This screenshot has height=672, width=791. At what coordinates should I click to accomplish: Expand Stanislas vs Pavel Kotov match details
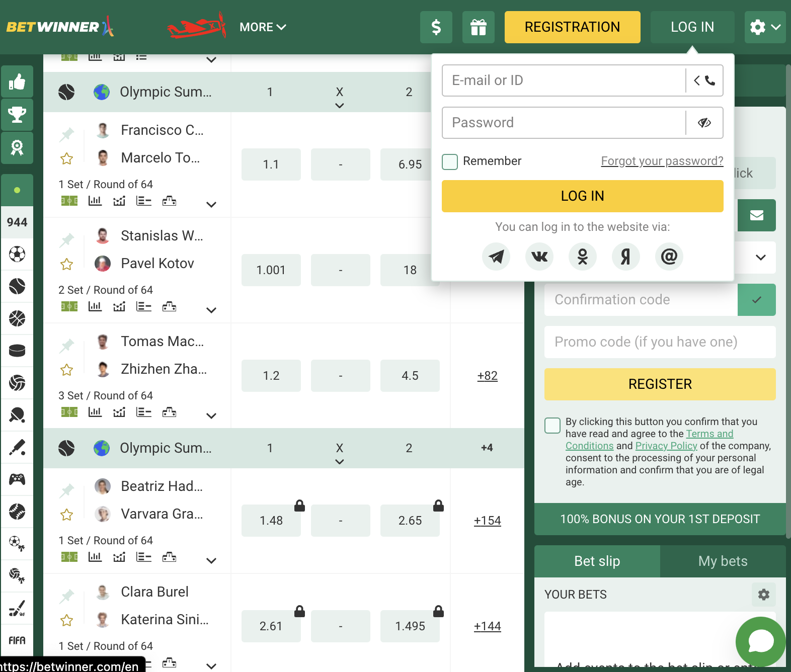coord(211,310)
